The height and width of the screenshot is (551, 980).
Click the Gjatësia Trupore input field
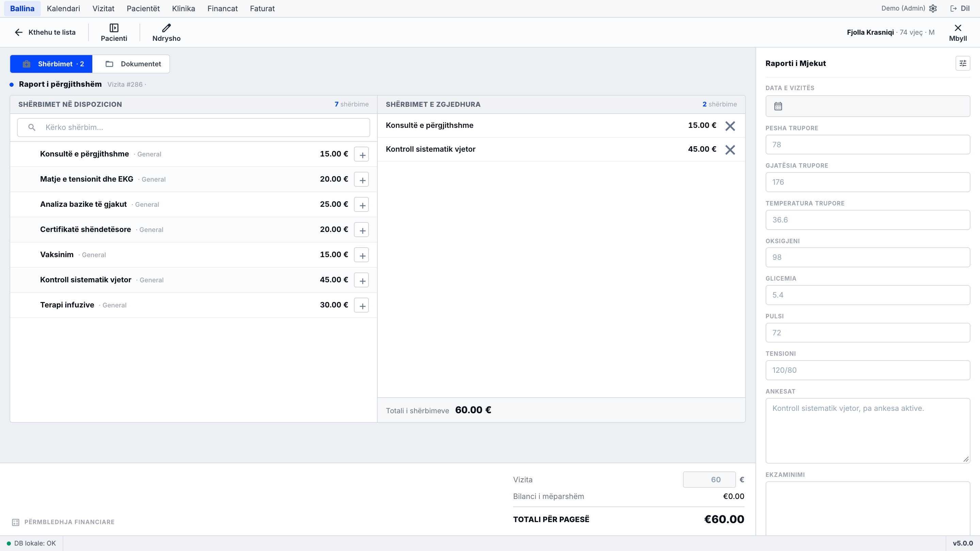click(867, 182)
